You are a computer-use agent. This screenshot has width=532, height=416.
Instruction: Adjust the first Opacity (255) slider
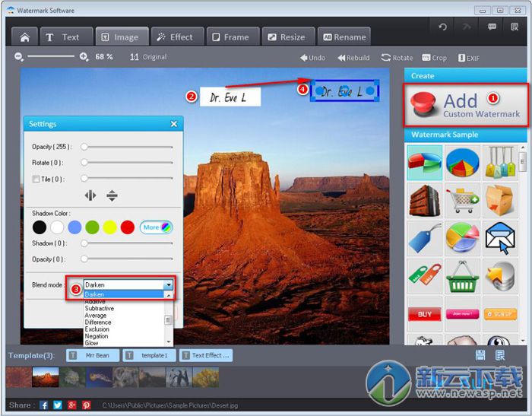(x=128, y=147)
